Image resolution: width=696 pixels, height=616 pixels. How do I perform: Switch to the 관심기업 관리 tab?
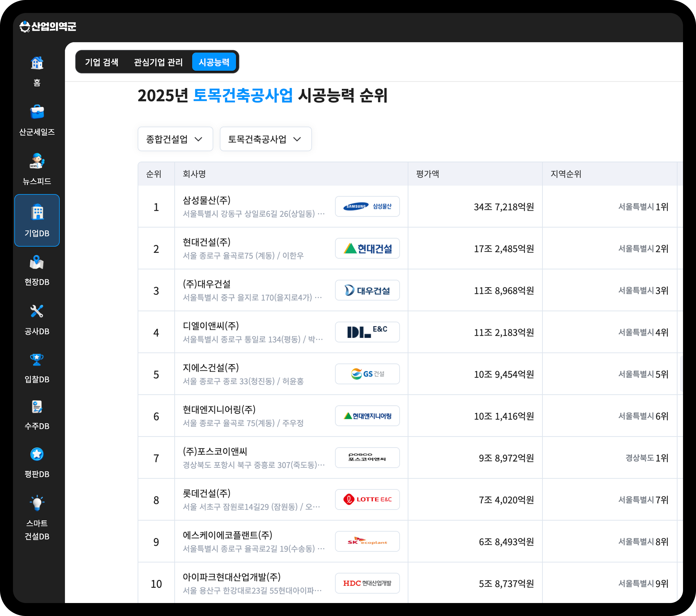tap(158, 62)
